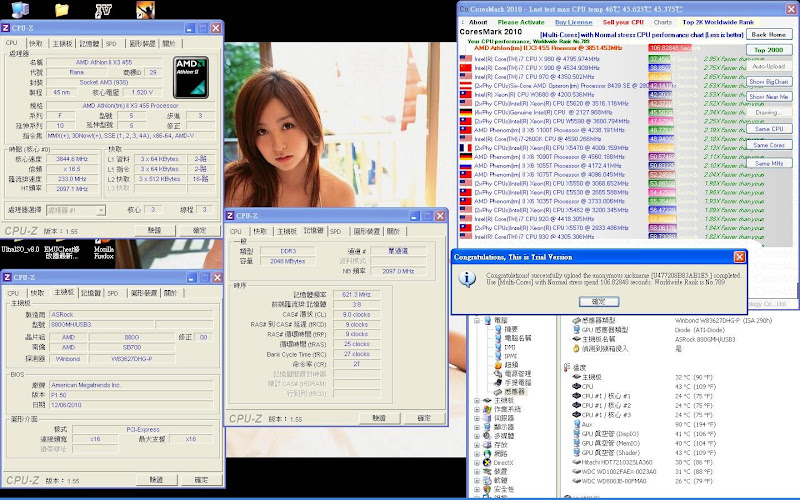
Task: Open the yellow folder desktop icon
Action: tap(62, 10)
